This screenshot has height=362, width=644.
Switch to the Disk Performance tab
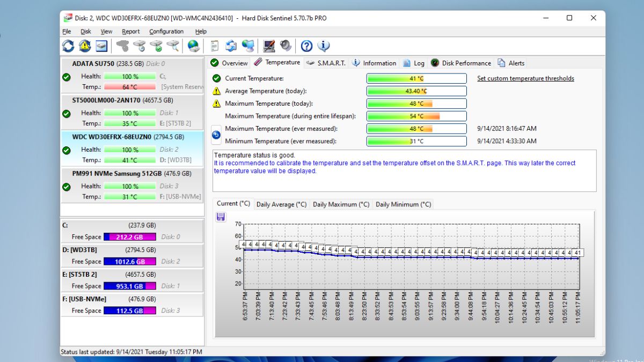tap(461, 63)
